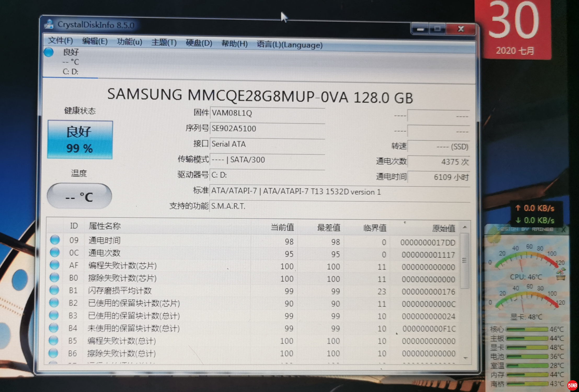This screenshot has height=392, width=579.
Task: Click the 临界值 column header
Action: (375, 228)
